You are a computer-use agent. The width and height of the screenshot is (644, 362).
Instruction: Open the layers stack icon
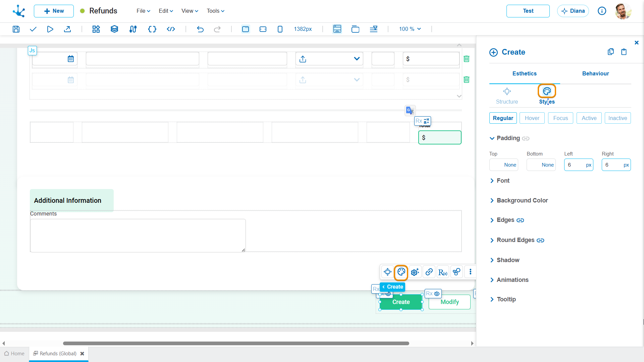[x=114, y=29]
